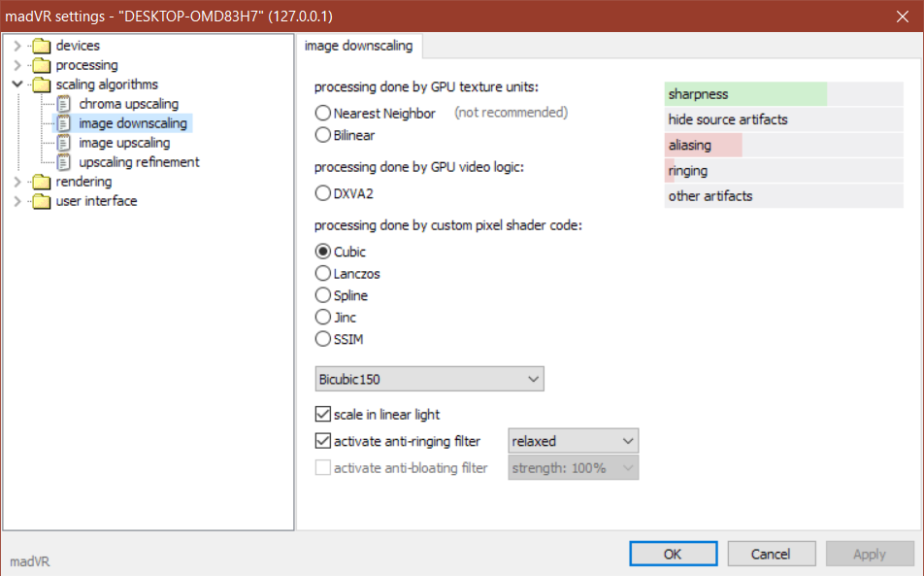Click the devices folder icon
This screenshot has width=924, height=576.
pyautogui.click(x=41, y=46)
